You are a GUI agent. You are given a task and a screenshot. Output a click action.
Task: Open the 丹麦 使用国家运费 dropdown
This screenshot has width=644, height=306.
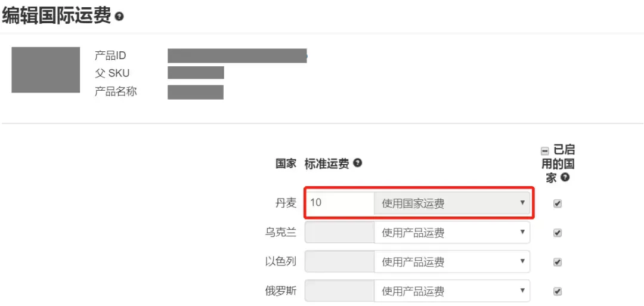452,203
